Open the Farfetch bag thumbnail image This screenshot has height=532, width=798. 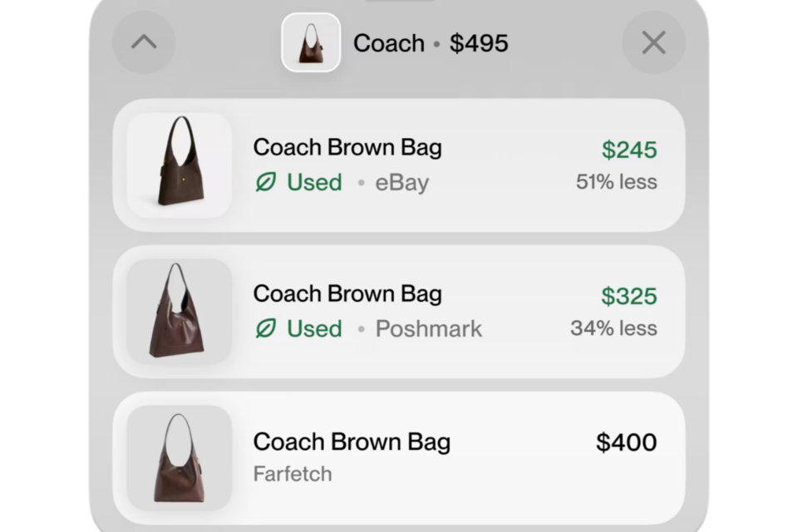179,457
